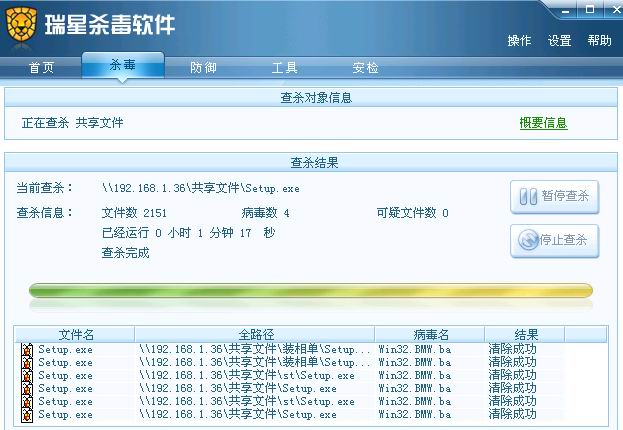Image resolution: width=623 pixels, height=430 pixels.
Task: Open the 帮助 menu
Action: point(600,40)
